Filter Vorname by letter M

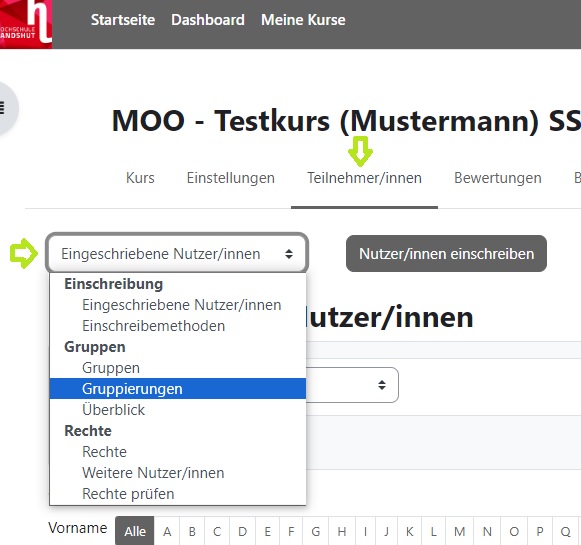[x=459, y=531]
